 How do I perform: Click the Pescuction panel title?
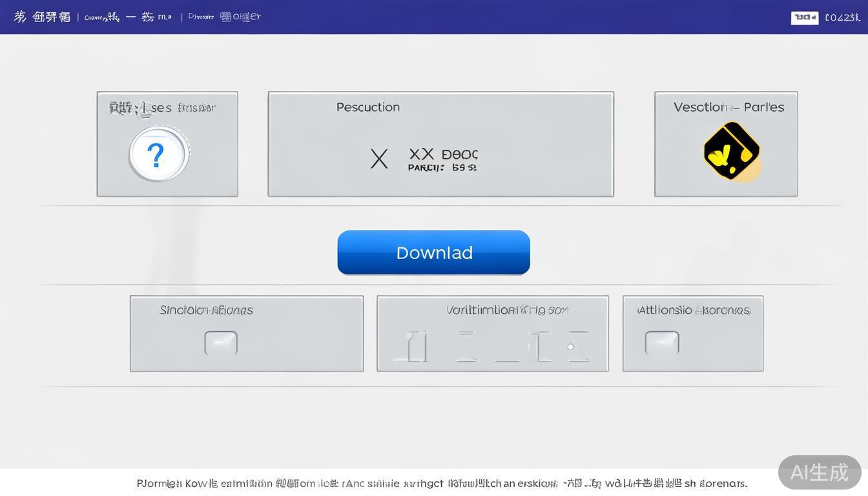(367, 107)
